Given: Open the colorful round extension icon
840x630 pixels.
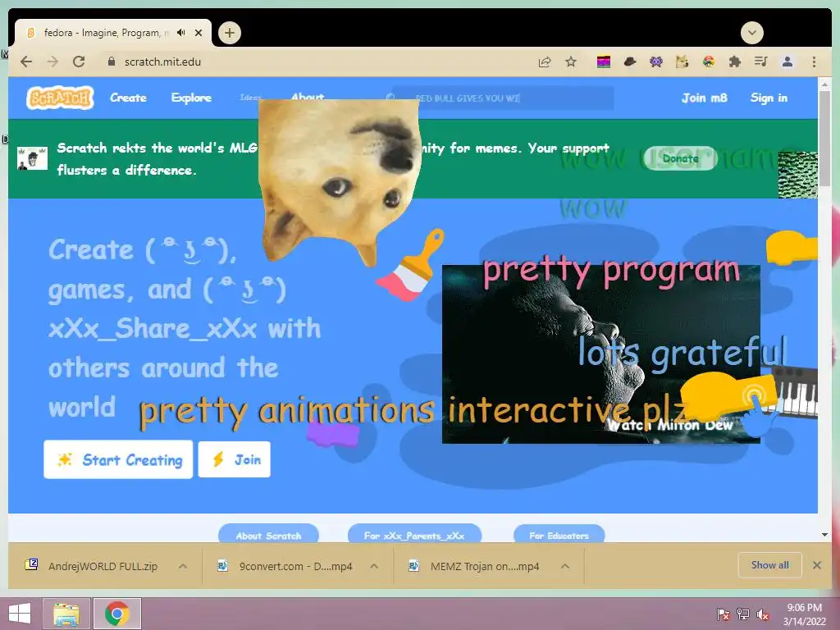Looking at the screenshot, I should pos(708,62).
